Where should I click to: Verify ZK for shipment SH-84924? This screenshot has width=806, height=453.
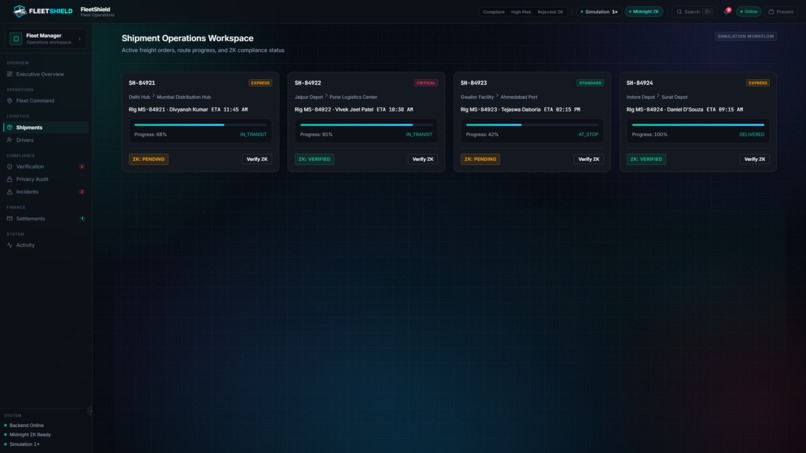tap(755, 159)
